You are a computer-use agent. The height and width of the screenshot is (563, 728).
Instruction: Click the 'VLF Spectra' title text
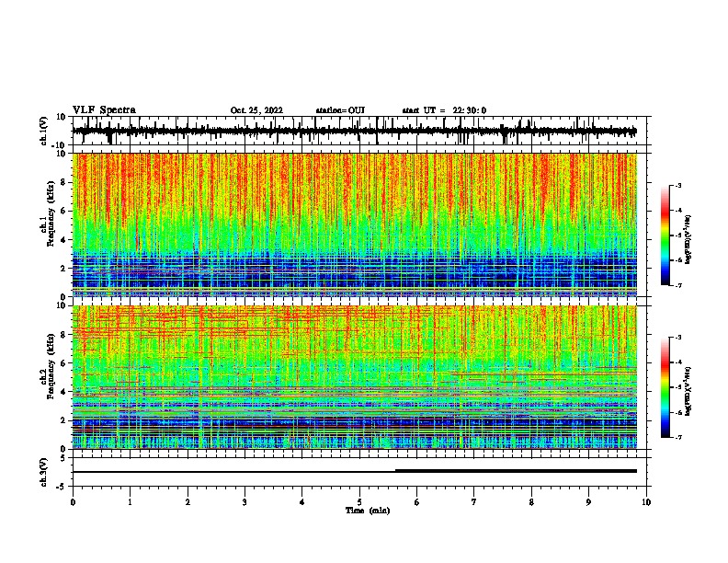pyautogui.click(x=104, y=110)
